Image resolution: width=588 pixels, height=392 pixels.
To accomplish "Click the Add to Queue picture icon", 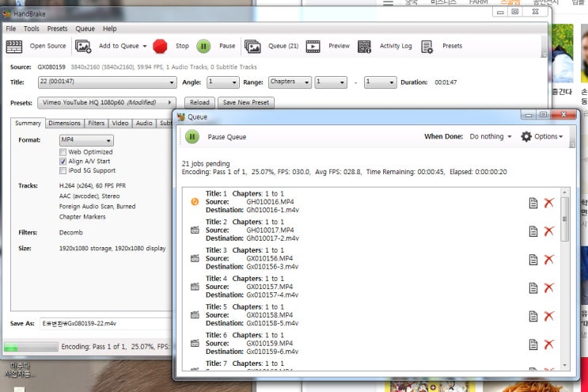I will pyautogui.click(x=83, y=46).
